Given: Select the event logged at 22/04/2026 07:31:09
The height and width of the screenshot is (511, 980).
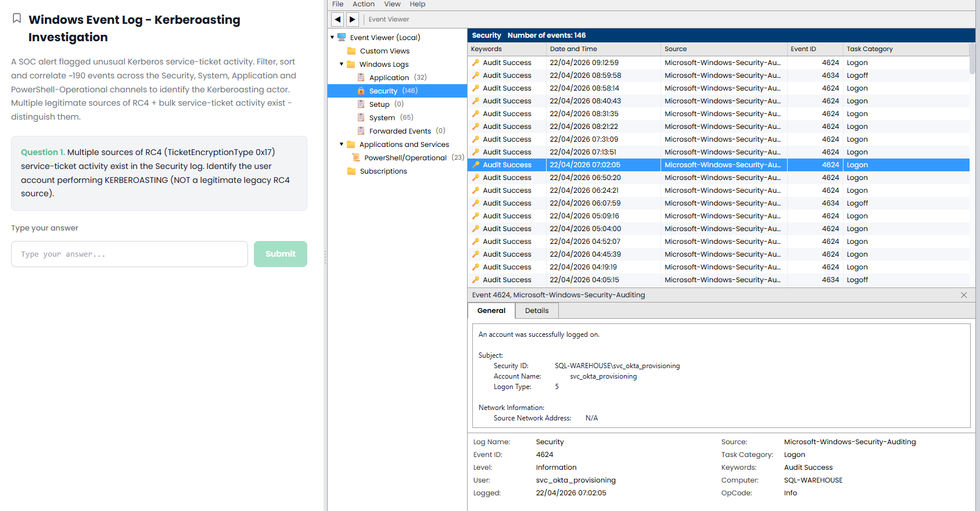Looking at the screenshot, I should tap(719, 139).
